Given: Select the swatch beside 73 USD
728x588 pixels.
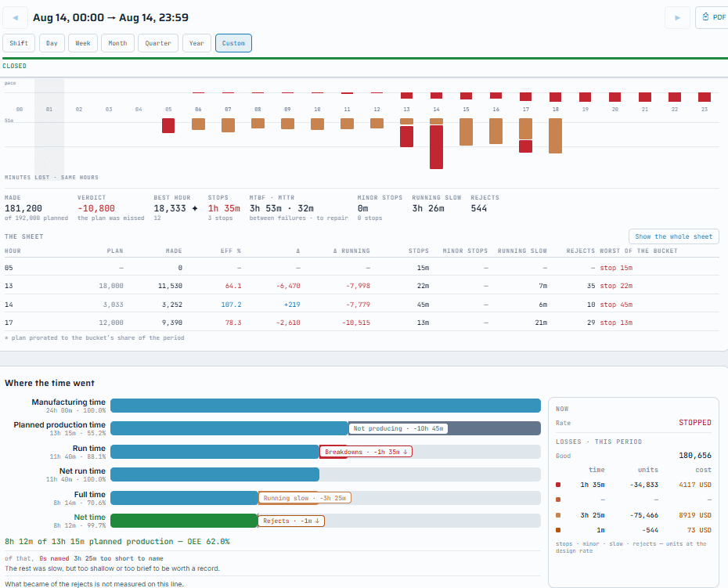Looking at the screenshot, I should tap(558, 530).
